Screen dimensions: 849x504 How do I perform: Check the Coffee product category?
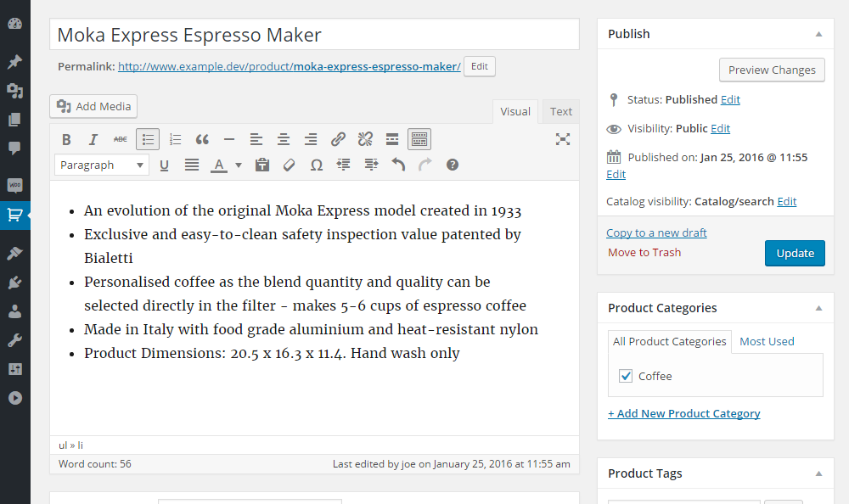click(x=626, y=376)
